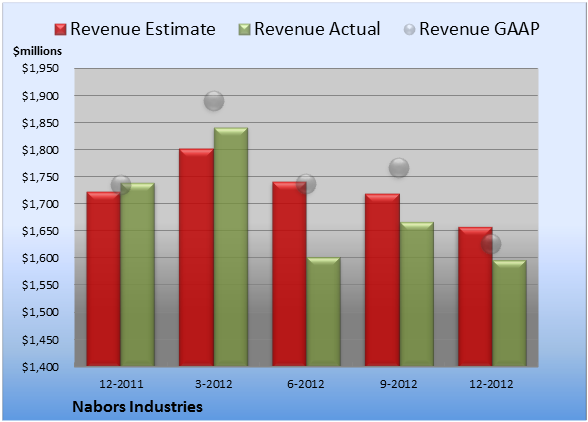
Task: Select the red estimate bar for 9-2012
Action: (382, 280)
